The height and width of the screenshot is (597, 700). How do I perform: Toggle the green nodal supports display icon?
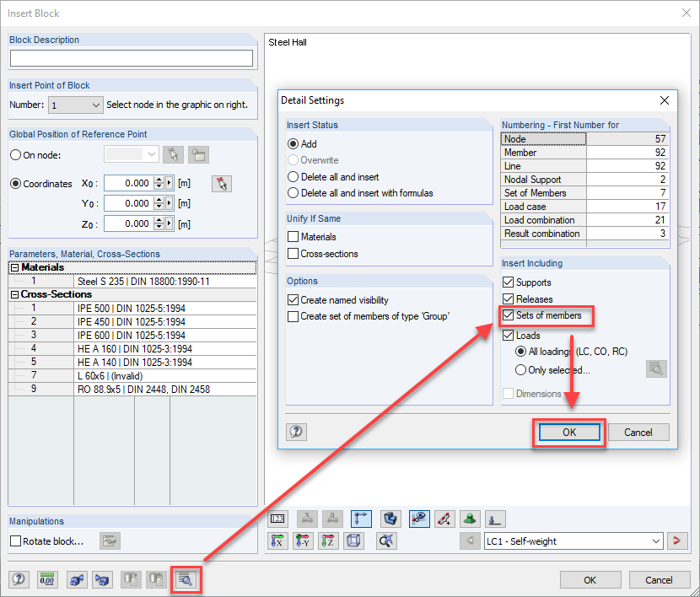point(470,519)
